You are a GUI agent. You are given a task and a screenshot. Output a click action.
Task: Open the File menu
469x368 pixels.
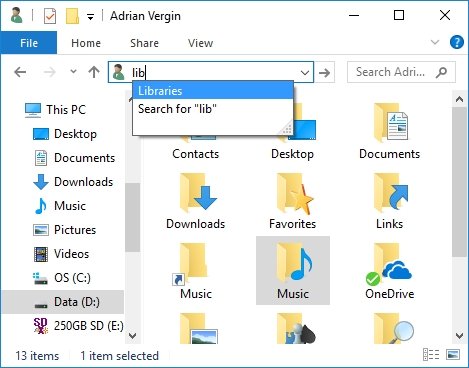[29, 43]
